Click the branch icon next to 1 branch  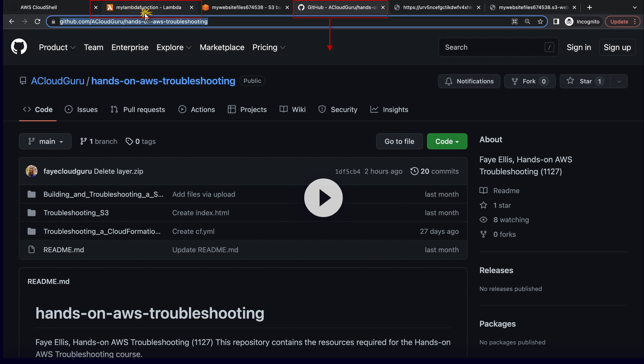click(83, 141)
